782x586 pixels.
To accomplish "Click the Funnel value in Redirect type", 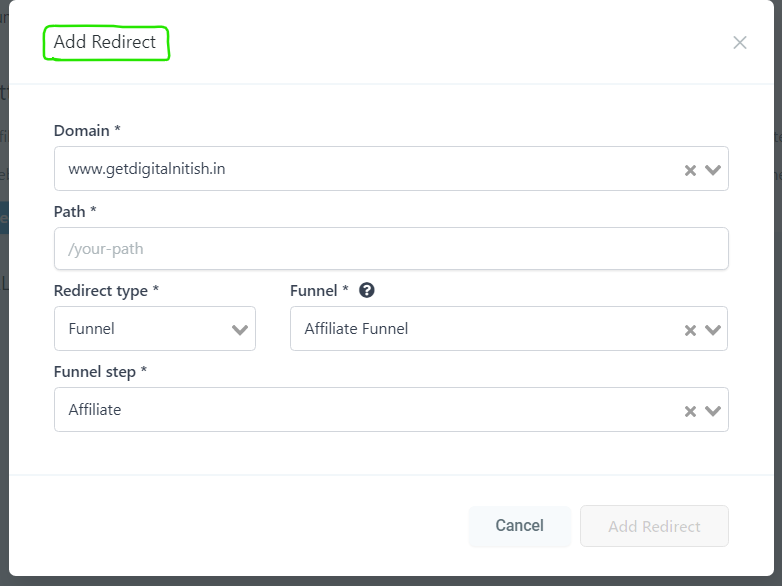I will coord(91,329).
